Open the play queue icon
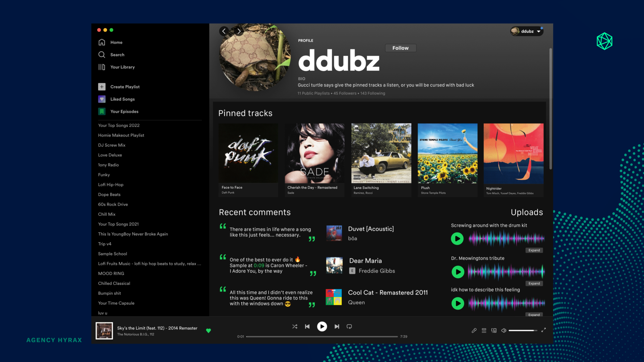 pos(484,330)
